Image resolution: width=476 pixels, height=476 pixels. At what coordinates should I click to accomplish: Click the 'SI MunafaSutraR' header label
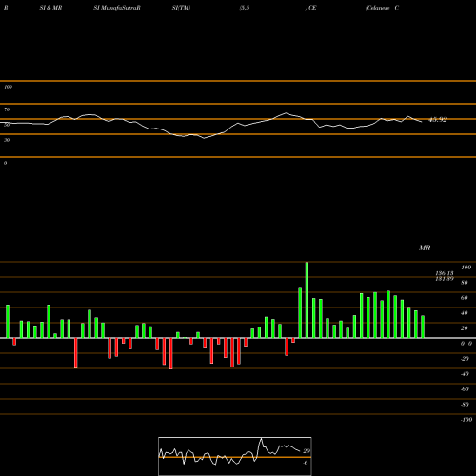pyautogui.click(x=117, y=8)
